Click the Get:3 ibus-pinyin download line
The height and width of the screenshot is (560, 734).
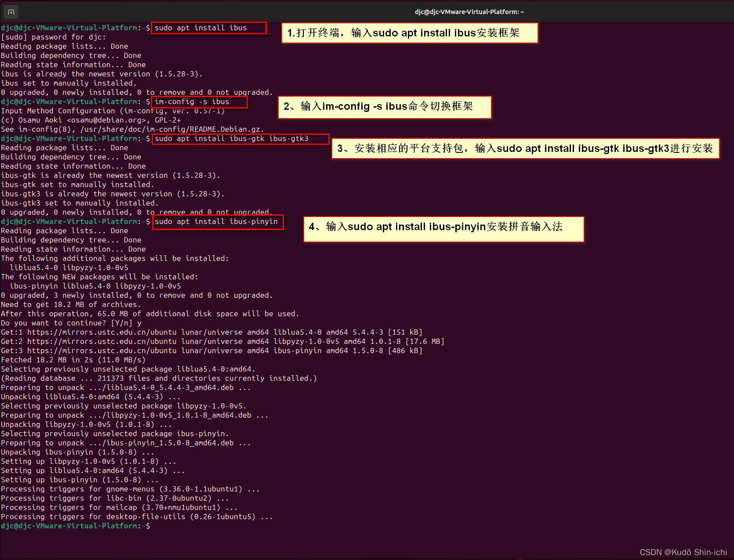coord(211,350)
